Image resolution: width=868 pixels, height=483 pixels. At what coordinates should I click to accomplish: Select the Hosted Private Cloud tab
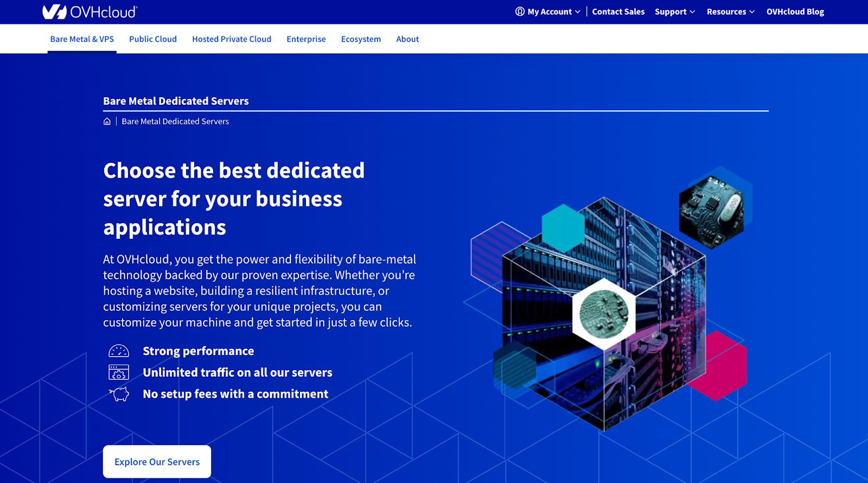click(232, 39)
